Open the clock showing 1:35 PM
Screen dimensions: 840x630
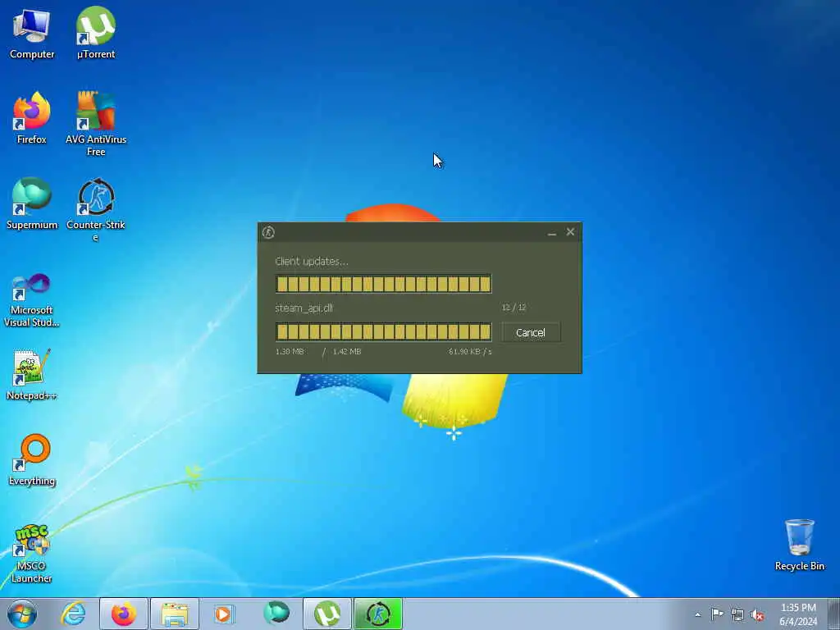coord(798,614)
